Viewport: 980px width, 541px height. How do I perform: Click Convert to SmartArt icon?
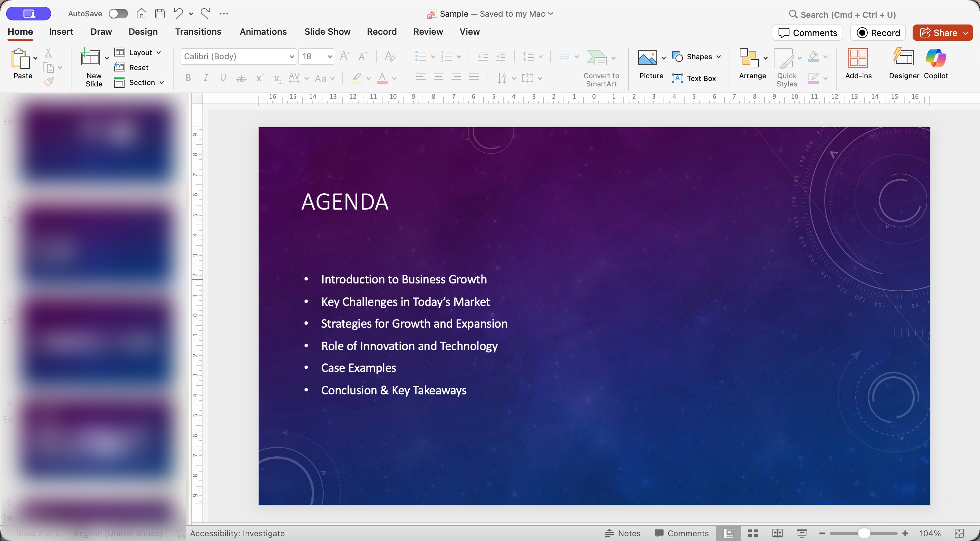point(597,58)
